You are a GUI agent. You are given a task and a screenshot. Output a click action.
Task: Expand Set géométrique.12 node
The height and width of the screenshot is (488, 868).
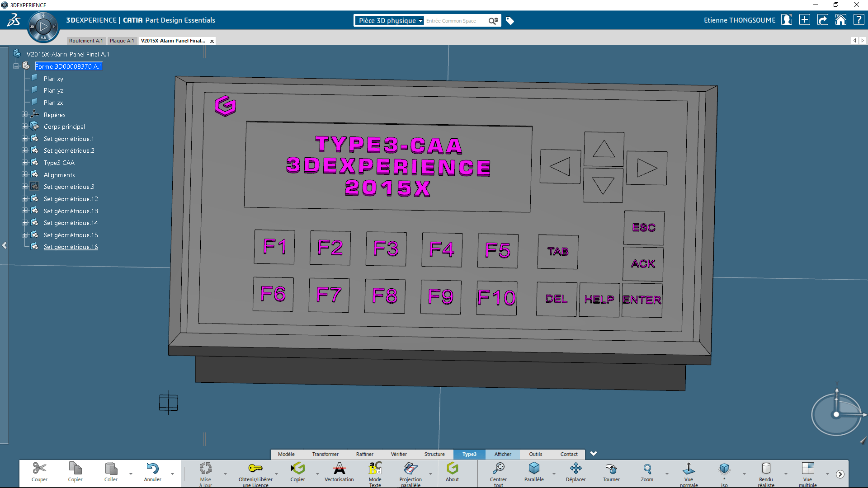25,199
